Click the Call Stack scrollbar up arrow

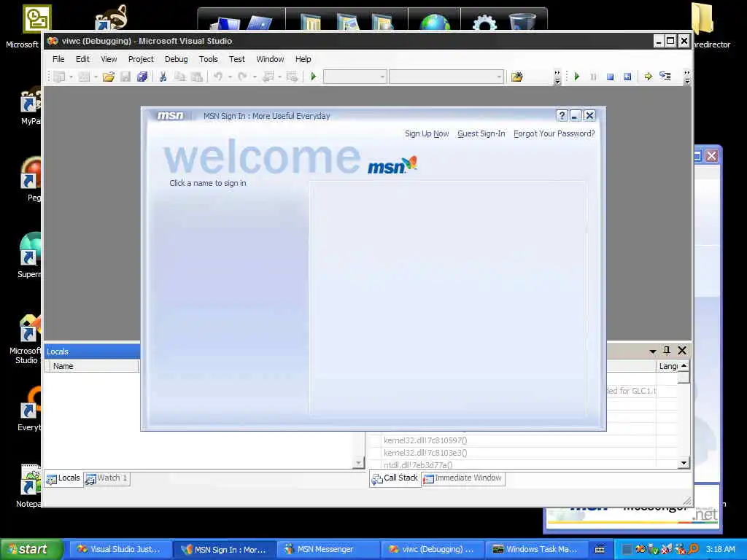(684, 366)
